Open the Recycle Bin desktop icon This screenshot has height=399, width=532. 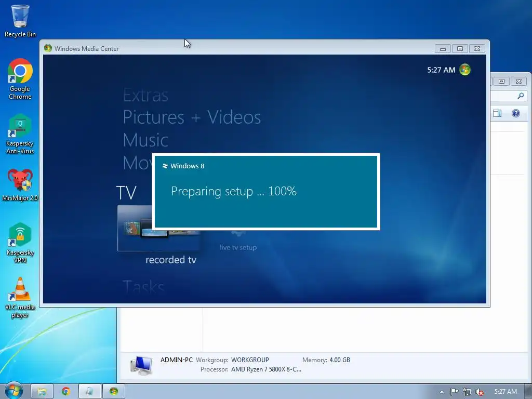20,21
